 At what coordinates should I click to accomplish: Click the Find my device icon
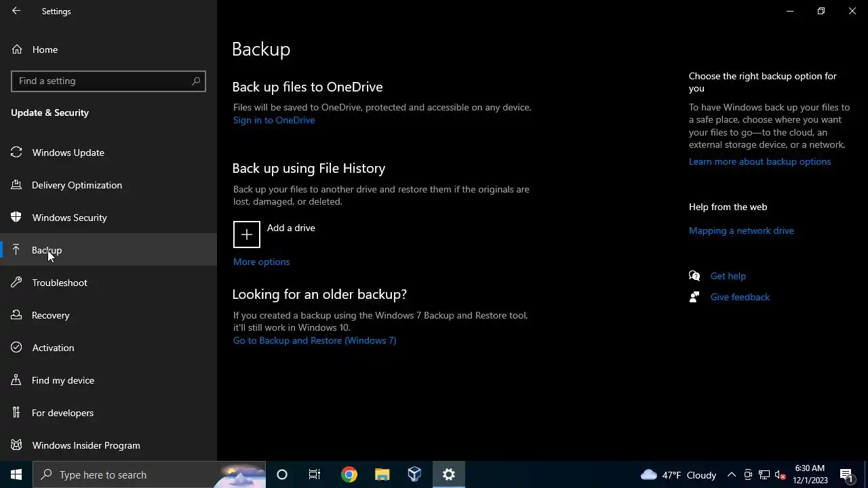(x=17, y=380)
